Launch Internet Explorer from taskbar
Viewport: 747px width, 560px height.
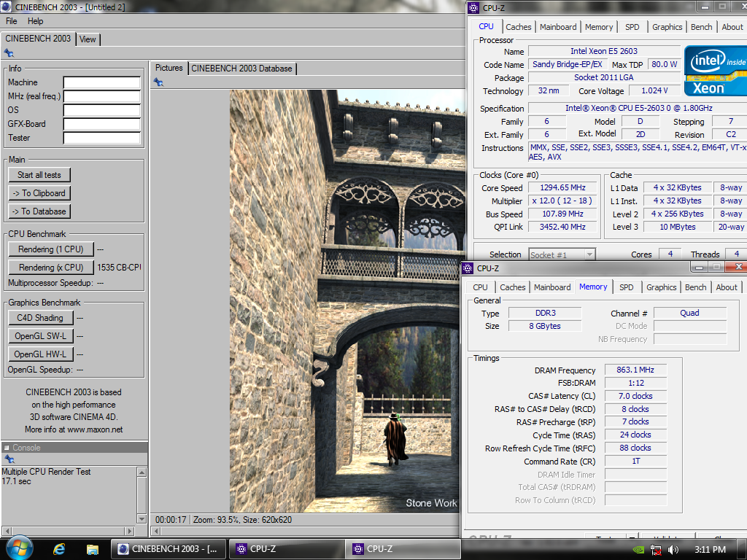(x=59, y=549)
